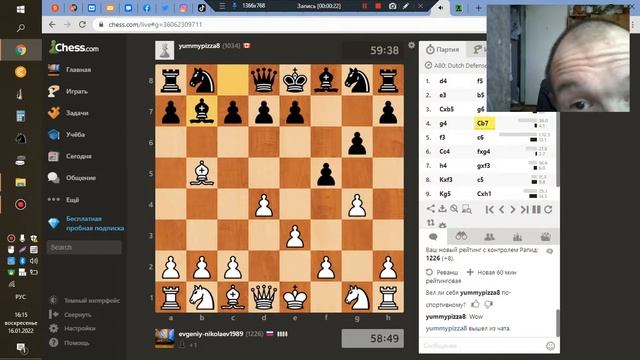Open recorder drawing pencil tool
The image size is (640, 360).
click(x=406, y=6)
